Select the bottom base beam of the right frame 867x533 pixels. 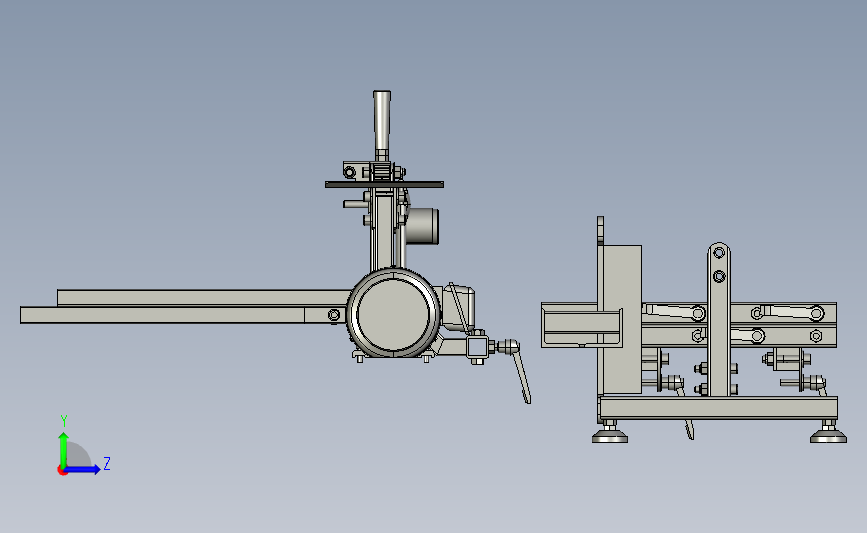pyautogui.click(x=719, y=407)
